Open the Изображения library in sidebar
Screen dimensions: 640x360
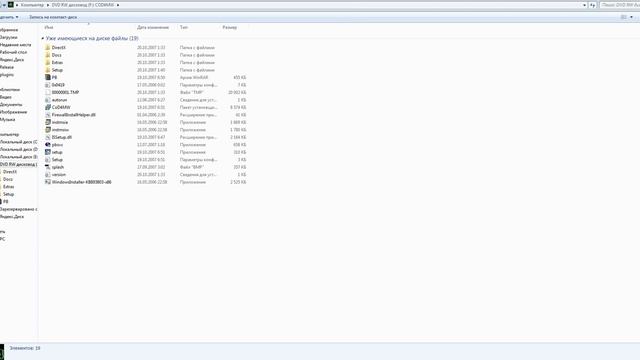pyautogui.click(x=13, y=112)
